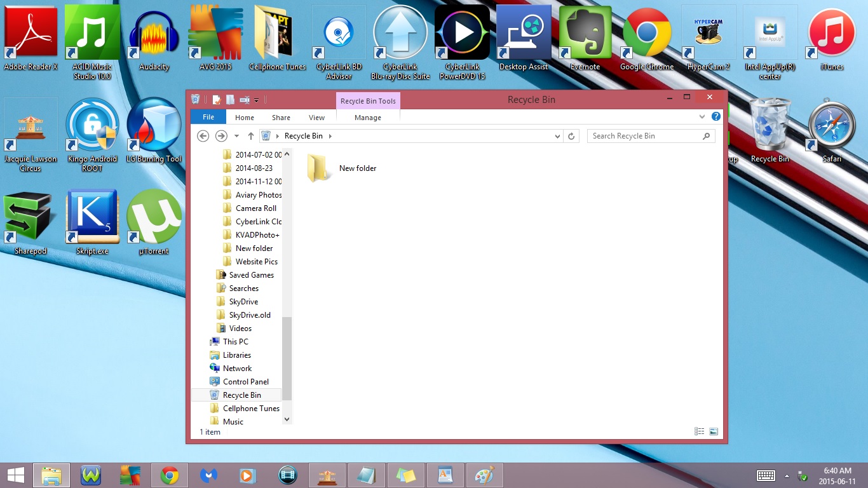Open Paint from the taskbar

484,475
